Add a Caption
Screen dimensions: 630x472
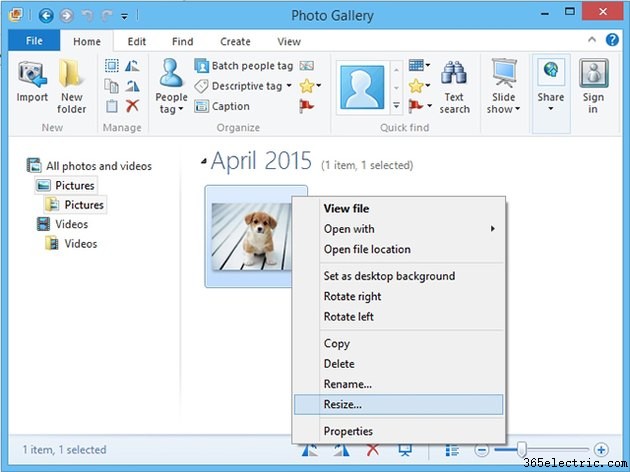pos(222,106)
